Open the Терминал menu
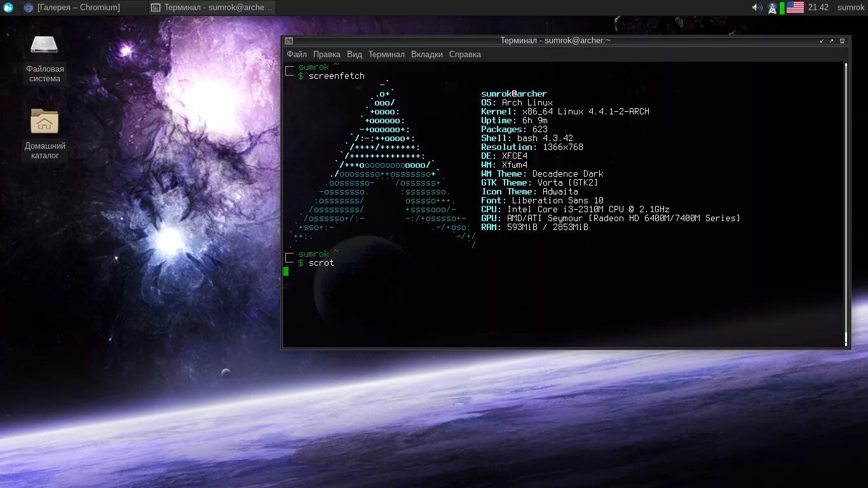Image resolution: width=868 pixels, height=488 pixels. pyautogui.click(x=386, y=55)
